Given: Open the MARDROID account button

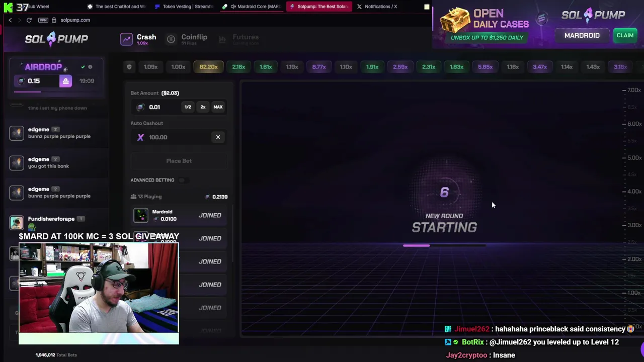Looking at the screenshot, I should coord(582,35).
